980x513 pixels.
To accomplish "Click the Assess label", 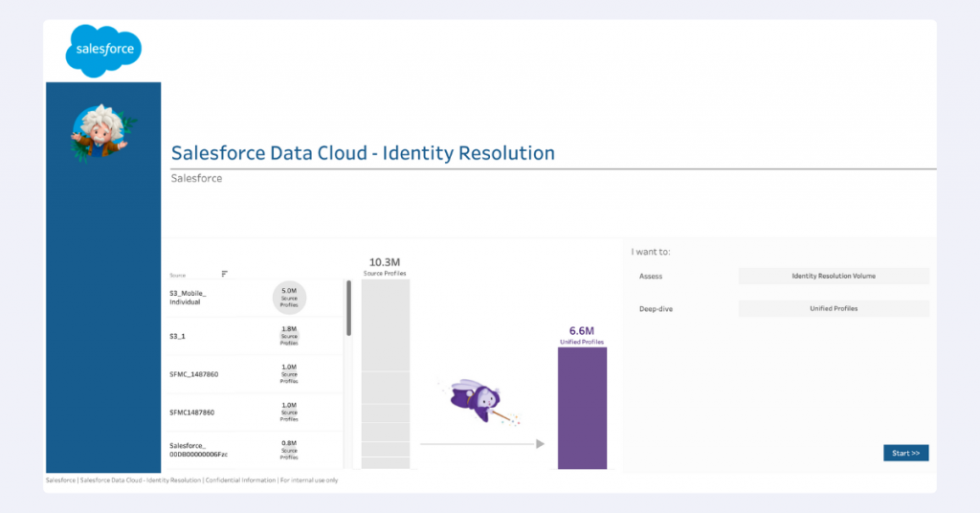I will pyautogui.click(x=651, y=277).
